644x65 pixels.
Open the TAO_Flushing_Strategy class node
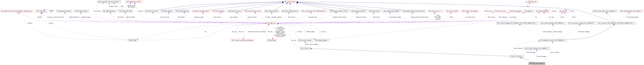coord(81,11)
